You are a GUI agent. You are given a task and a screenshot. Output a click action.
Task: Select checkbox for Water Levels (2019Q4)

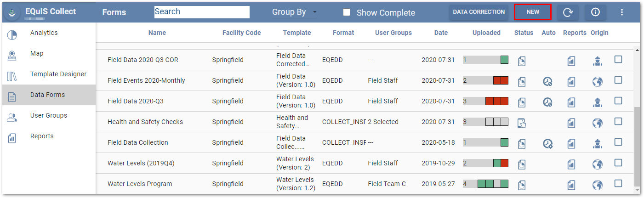tap(618, 163)
